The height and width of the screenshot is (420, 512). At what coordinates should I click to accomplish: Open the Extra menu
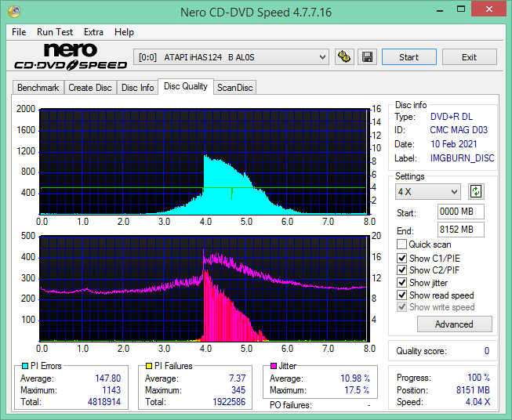coord(93,32)
